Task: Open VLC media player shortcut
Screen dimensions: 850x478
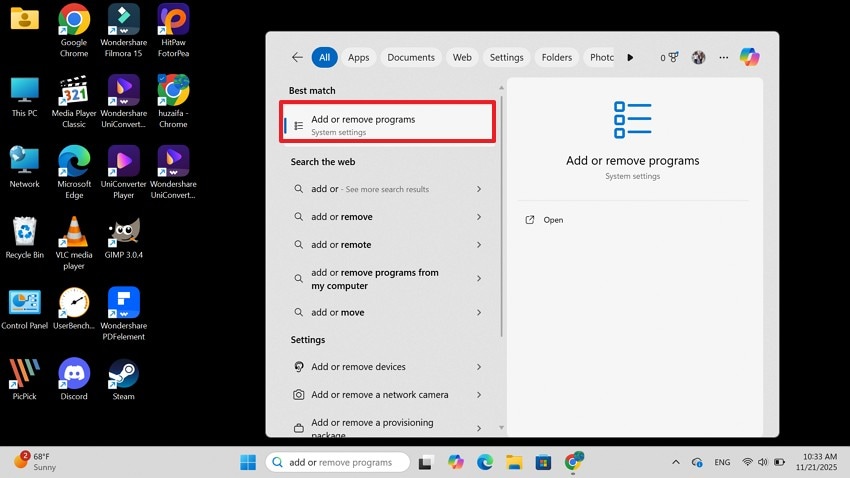Action: click(74, 243)
